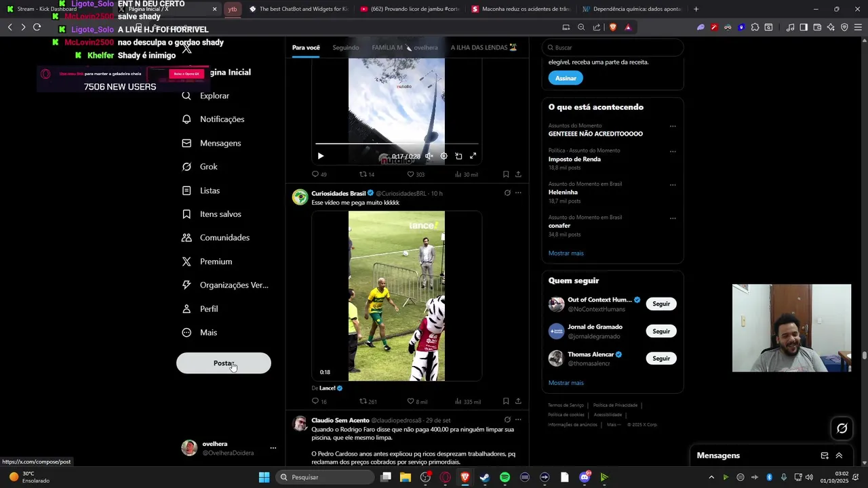The image size is (868, 488).
Task: Open the floating Grok button
Action: click(842, 428)
